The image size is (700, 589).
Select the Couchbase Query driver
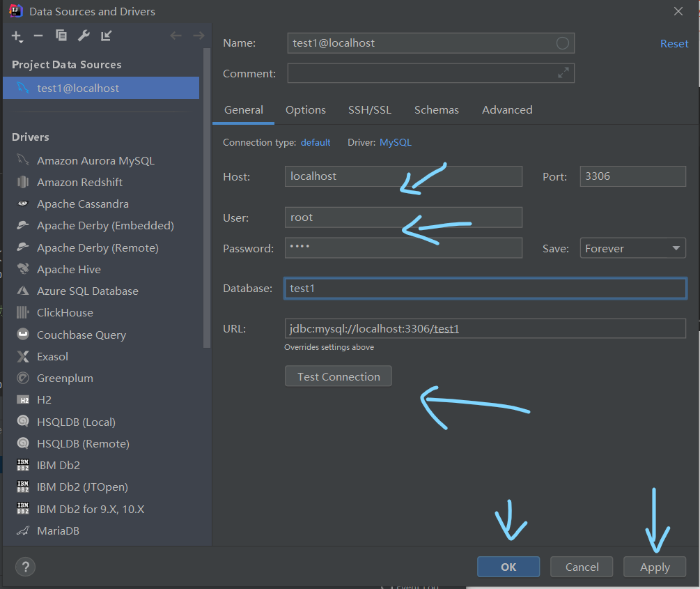pyautogui.click(x=81, y=335)
